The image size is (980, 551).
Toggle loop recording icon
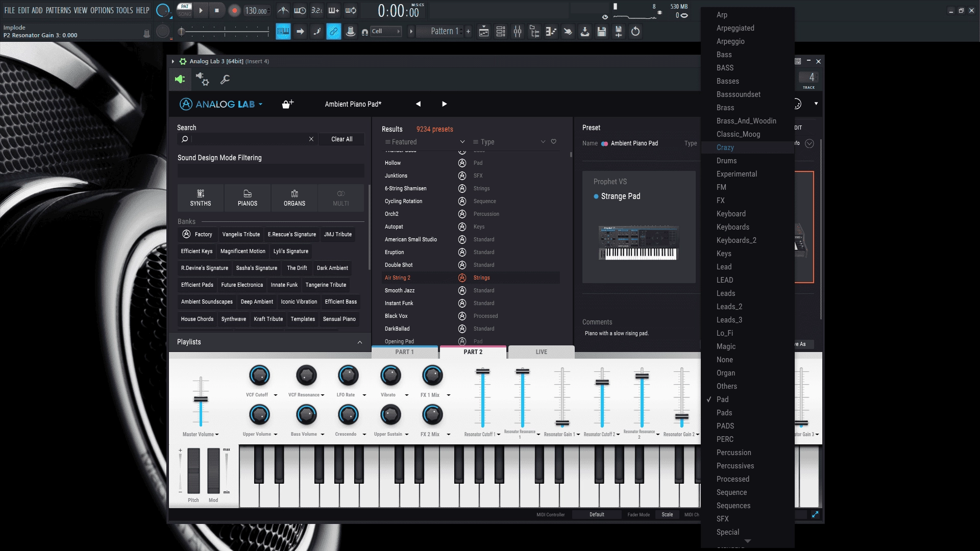(351, 10)
